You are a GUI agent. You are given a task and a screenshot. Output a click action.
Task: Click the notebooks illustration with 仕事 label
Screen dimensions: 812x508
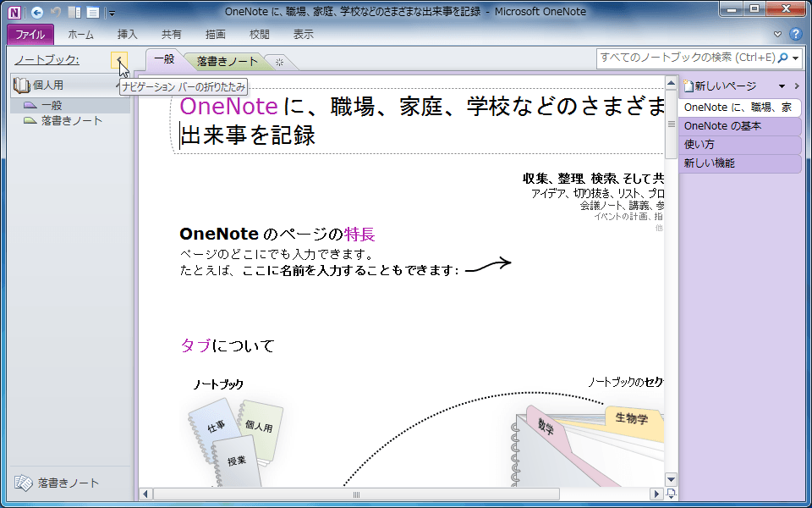(x=236, y=442)
